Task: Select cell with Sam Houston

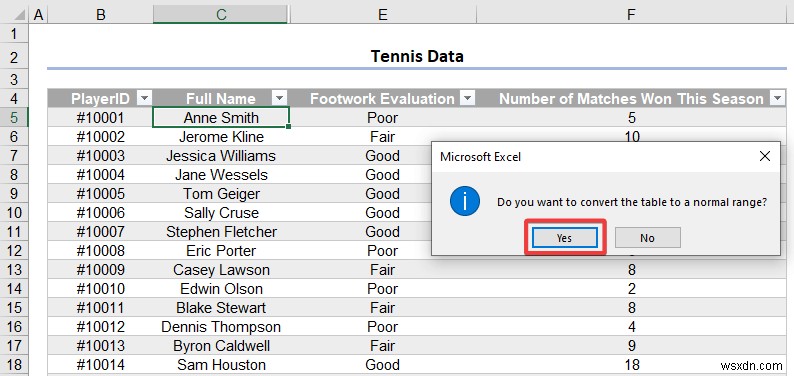Action: click(x=221, y=365)
